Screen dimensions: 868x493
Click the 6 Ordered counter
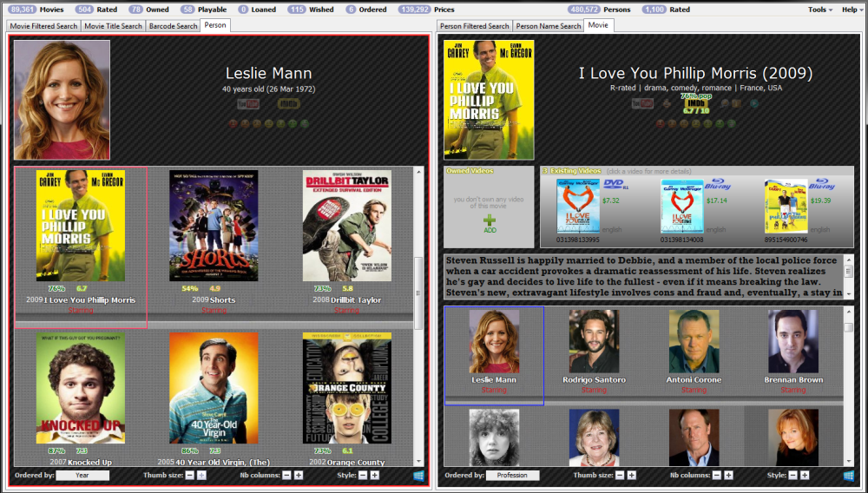(366, 10)
